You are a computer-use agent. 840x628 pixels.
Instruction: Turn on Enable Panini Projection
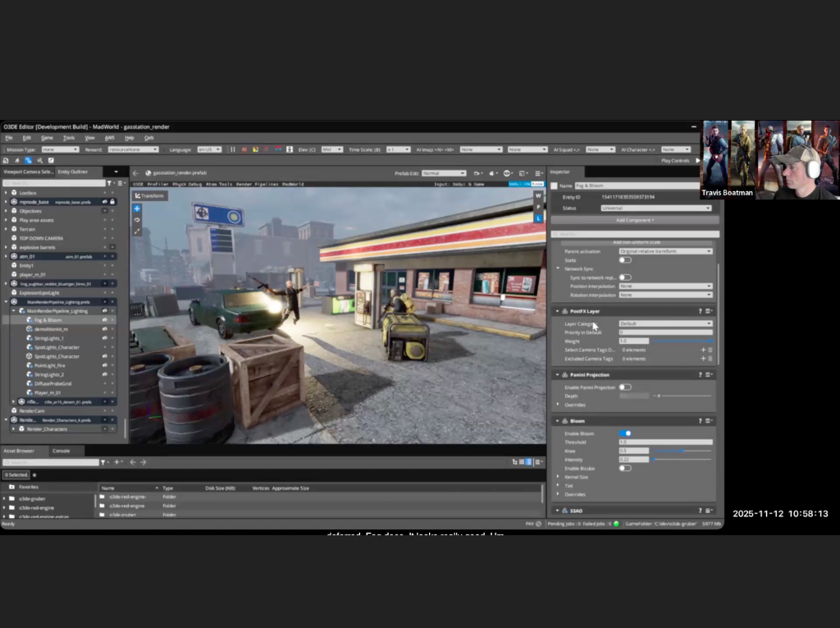625,387
